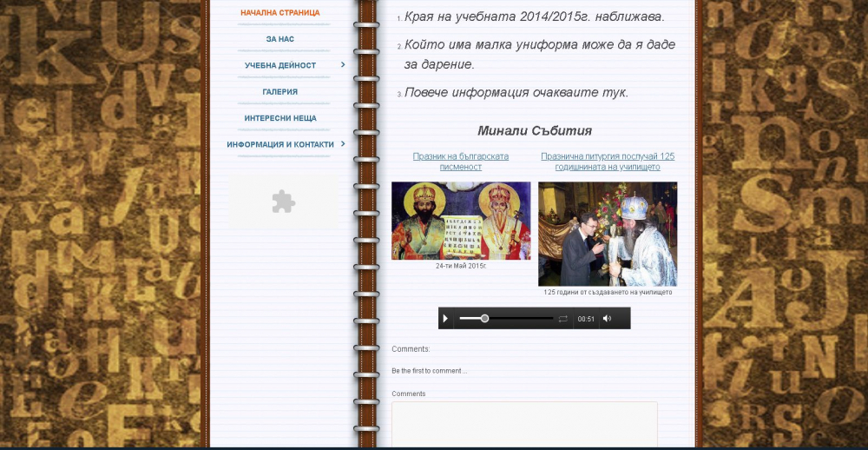Viewport: 868px width, 450px height.
Task: Open the Празник на българската писменост link
Action: pos(461,162)
